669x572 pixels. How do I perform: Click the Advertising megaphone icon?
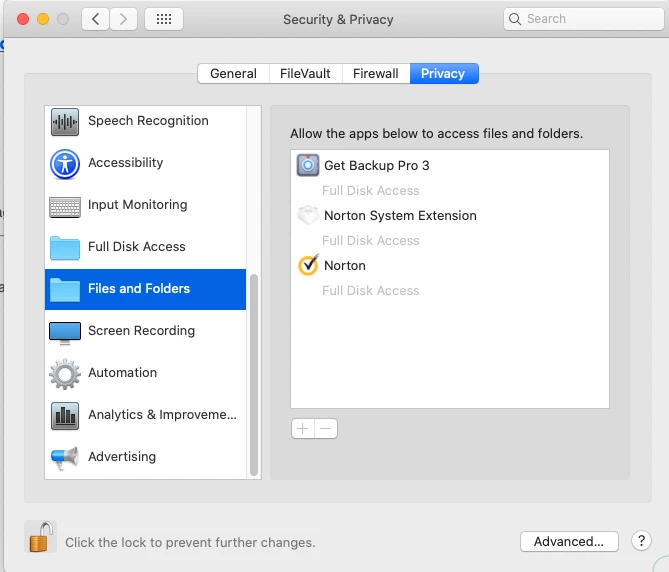[x=65, y=458]
